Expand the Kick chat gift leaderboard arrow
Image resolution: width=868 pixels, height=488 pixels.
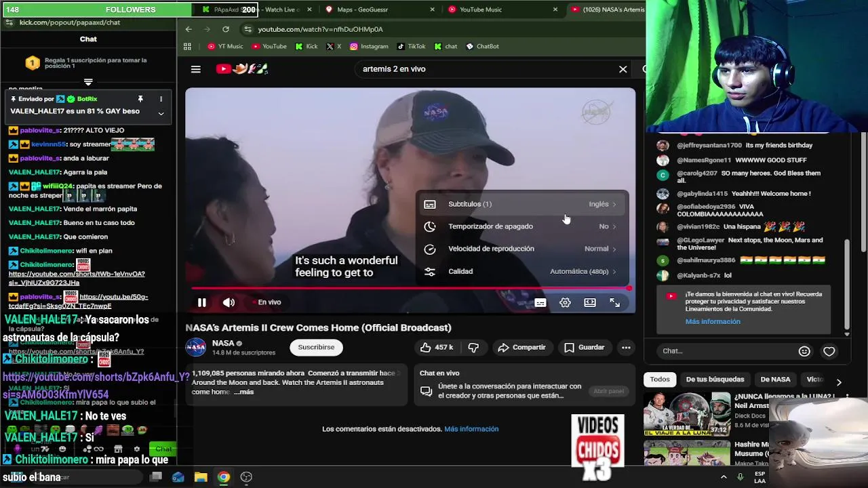pos(88,82)
